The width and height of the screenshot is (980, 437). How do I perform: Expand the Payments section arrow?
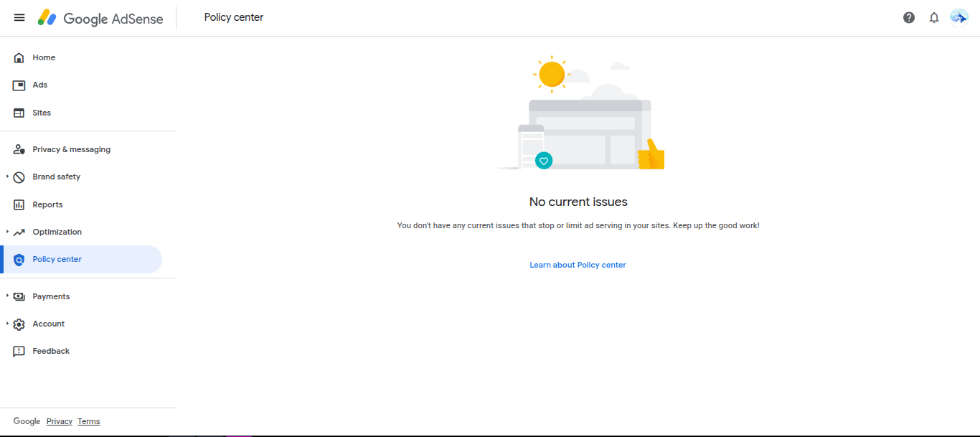(x=7, y=296)
